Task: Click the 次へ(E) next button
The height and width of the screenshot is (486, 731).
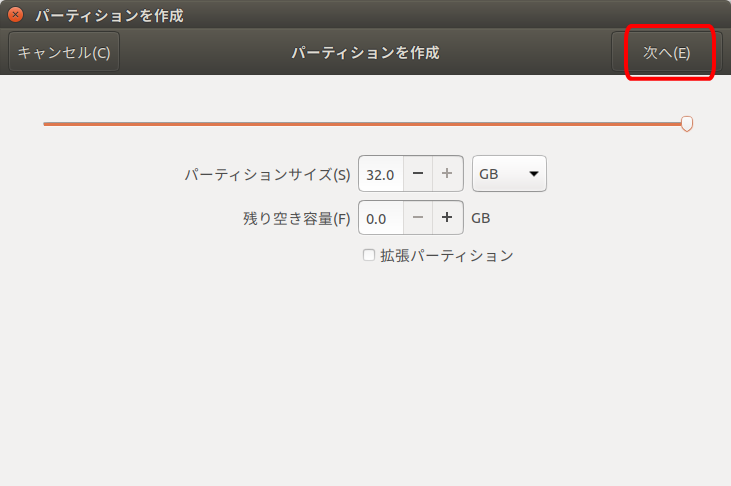Action: point(667,52)
